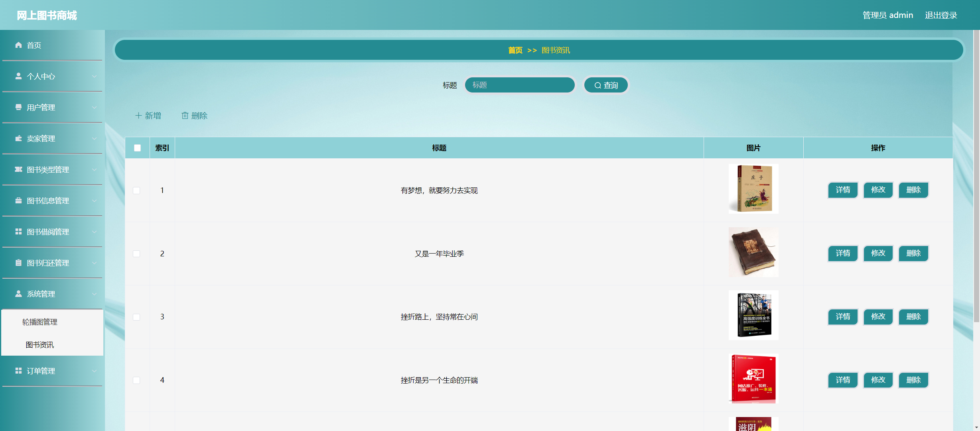Click 退出登录 to log out
The height and width of the screenshot is (431, 980).
[941, 15]
